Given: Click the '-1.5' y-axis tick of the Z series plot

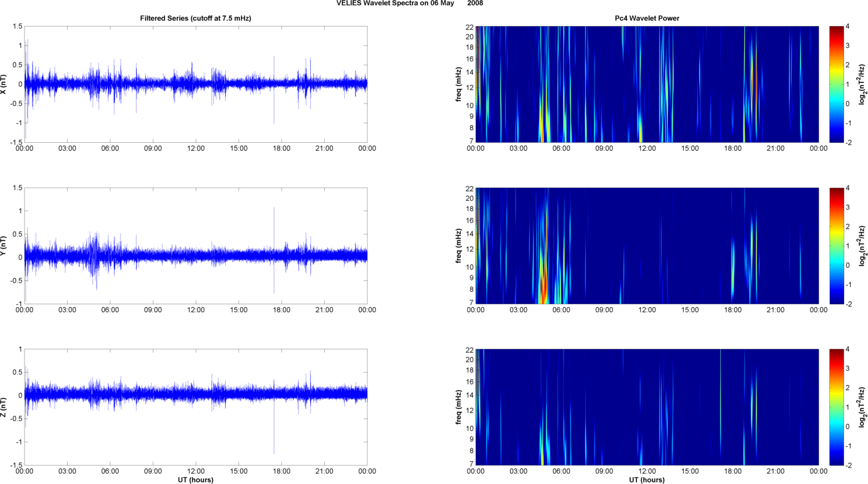Looking at the screenshot, I should [x=16, y=465].
